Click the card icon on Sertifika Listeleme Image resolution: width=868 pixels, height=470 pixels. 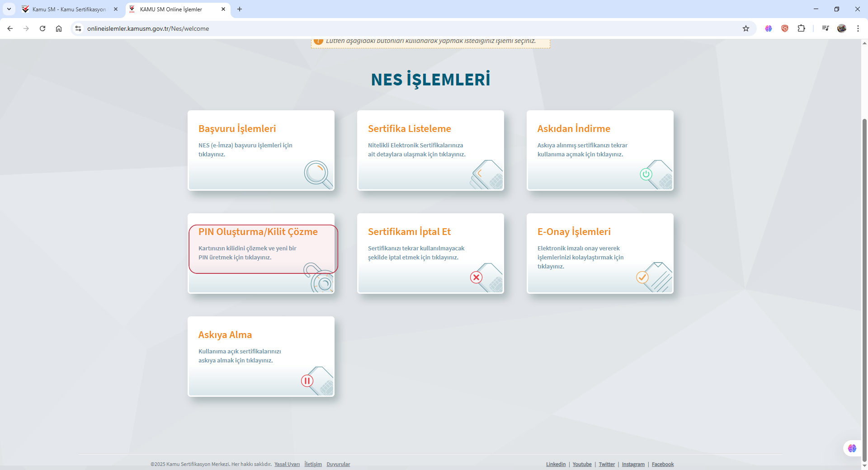[x=487, y=174]
